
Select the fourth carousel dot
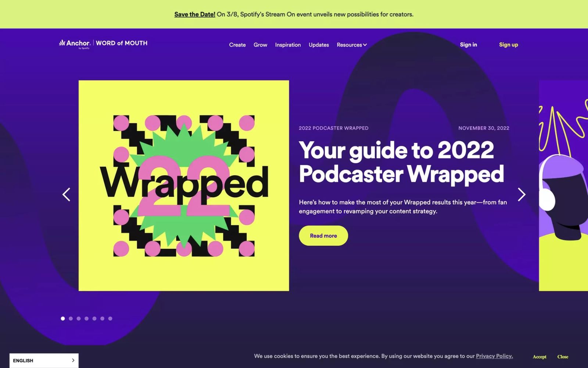pyautogui.click(x=86, y=319)
